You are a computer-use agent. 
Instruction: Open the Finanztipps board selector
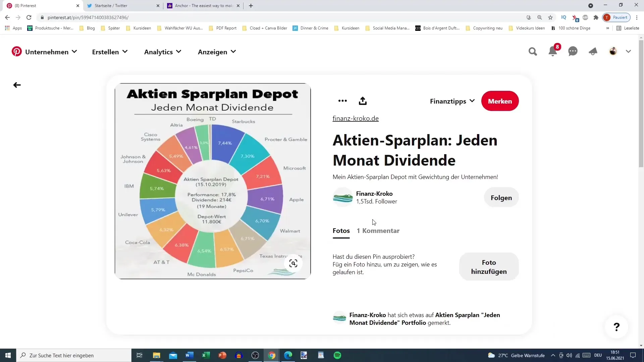tap(452, 101)
